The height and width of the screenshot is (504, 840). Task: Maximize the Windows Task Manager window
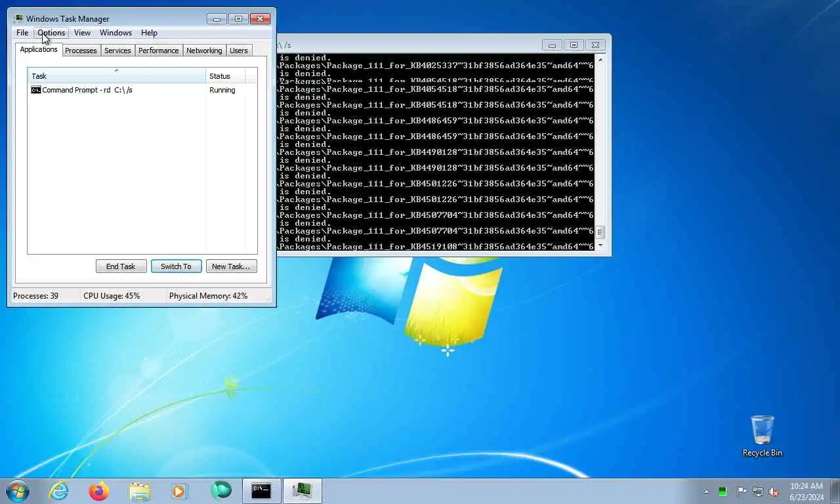(238, 18)
